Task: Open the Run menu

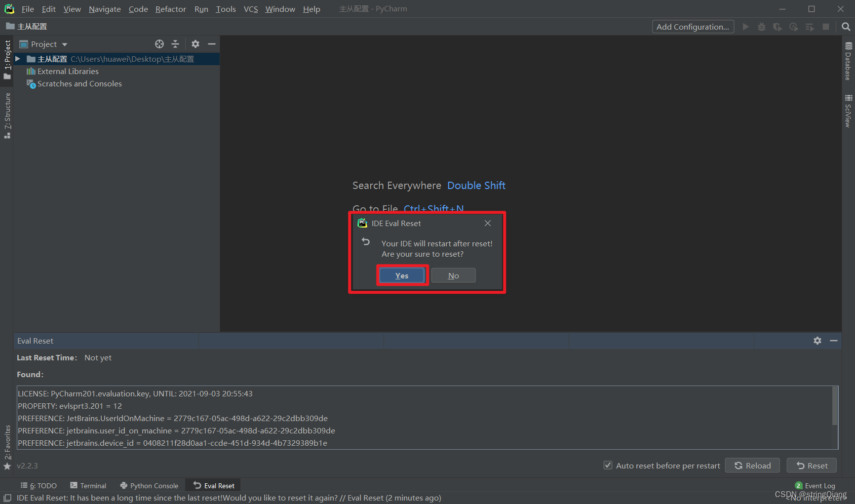Action: tap(201, 9)
